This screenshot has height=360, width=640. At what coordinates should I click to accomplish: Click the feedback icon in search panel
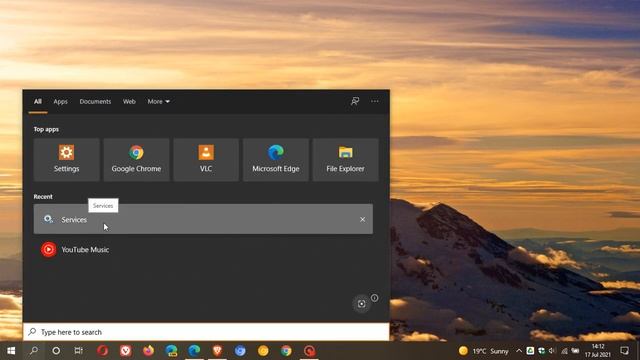(x=355, y=101)
